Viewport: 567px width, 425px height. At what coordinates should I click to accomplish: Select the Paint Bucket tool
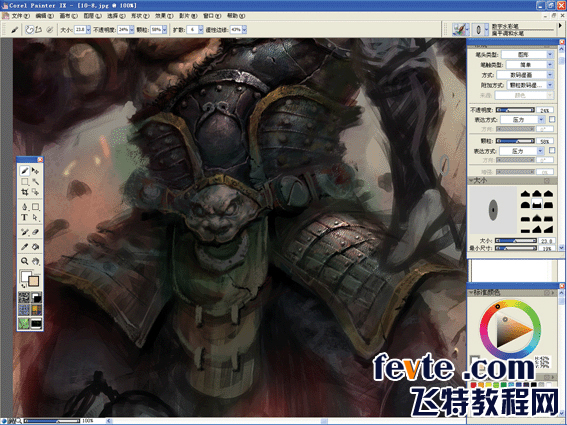(x=35, y=247)
